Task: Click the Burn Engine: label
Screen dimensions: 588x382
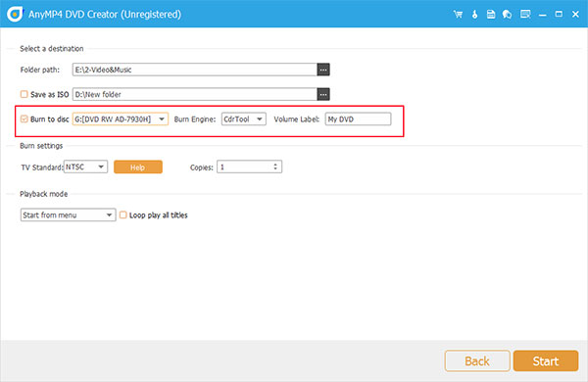Action: click(x=195, y=119)
